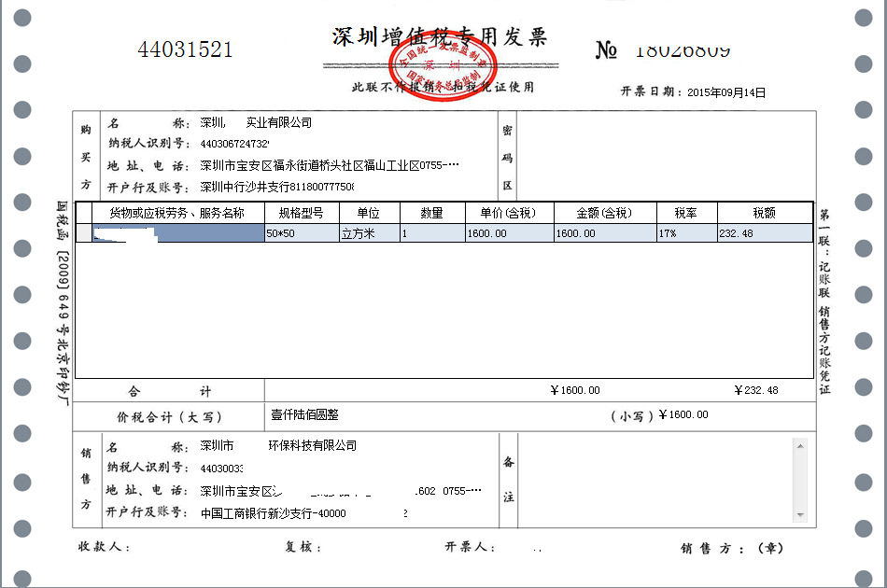The image size is (887, 588).
Task: Click the 密码区 password area field
Action: point(667,156)
